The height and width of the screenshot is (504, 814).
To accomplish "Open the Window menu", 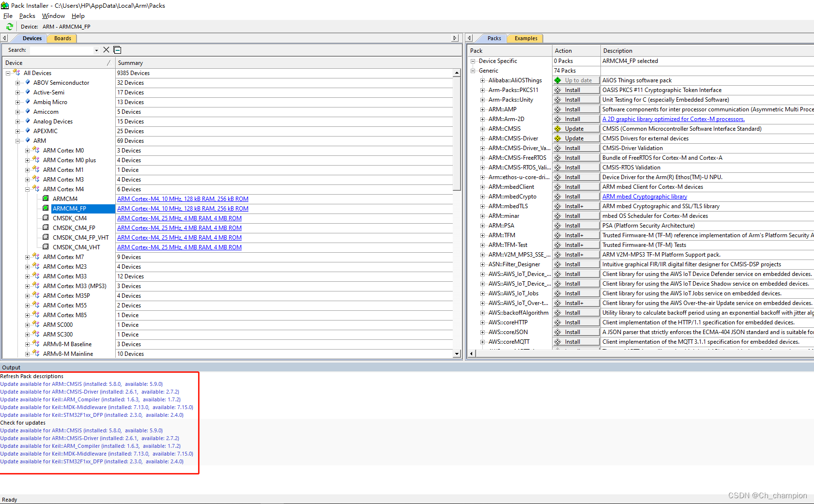I will pyautogui.click(x=53, y=16).
